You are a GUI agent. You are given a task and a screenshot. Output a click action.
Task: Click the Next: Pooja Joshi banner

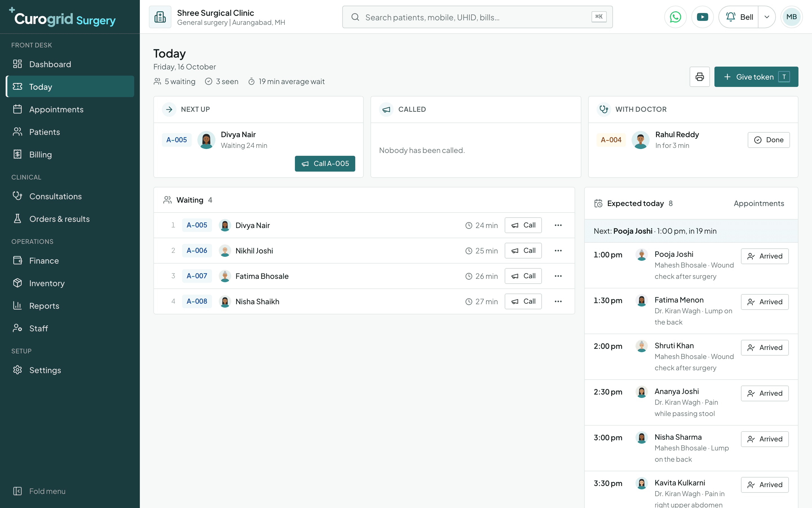click(x=691, y=231)
